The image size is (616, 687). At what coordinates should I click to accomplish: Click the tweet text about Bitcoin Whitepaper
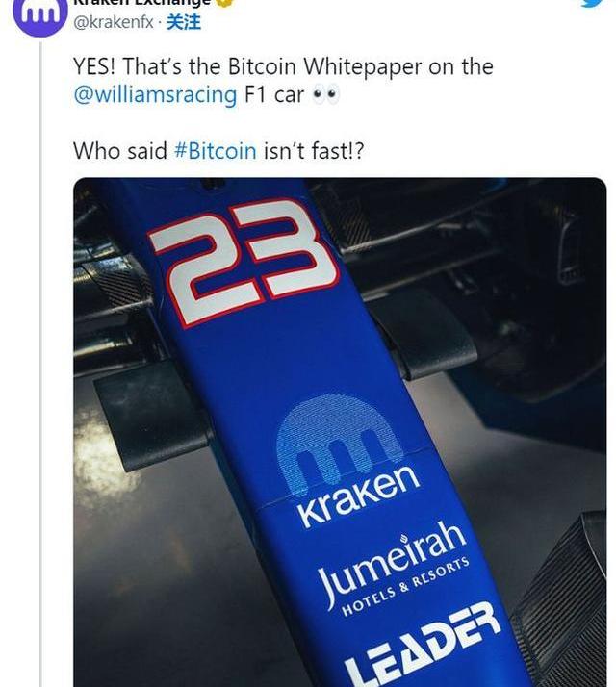(283, 81)
